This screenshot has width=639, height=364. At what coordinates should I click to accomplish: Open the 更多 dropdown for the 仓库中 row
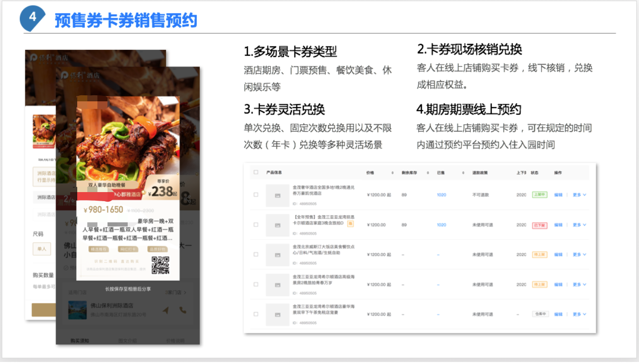[577, 314]
